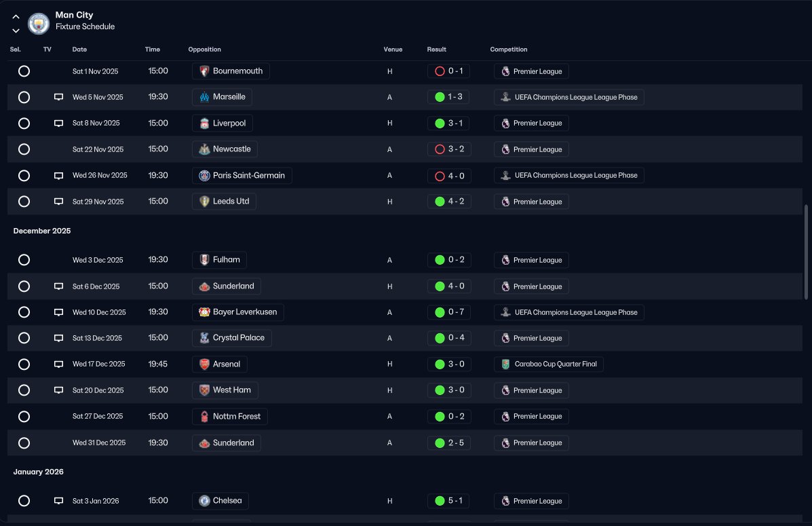View the 3 - 2 Newcastle result
Screen dimensions: 812x526
tap(449, 149)
